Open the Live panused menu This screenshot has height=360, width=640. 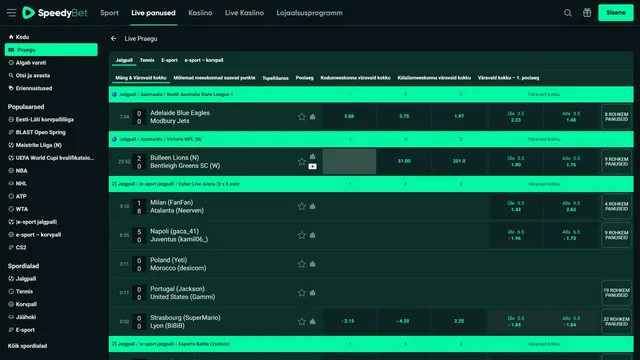coord(153,13)
